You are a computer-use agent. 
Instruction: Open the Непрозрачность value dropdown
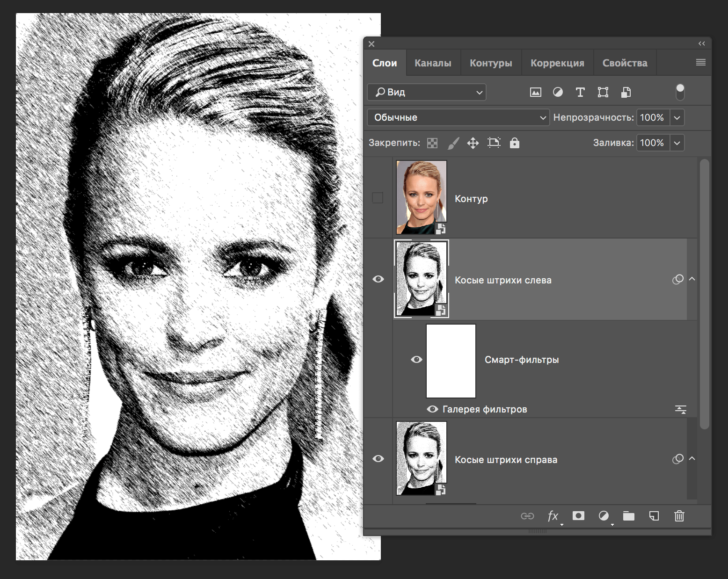coord(677,117)
